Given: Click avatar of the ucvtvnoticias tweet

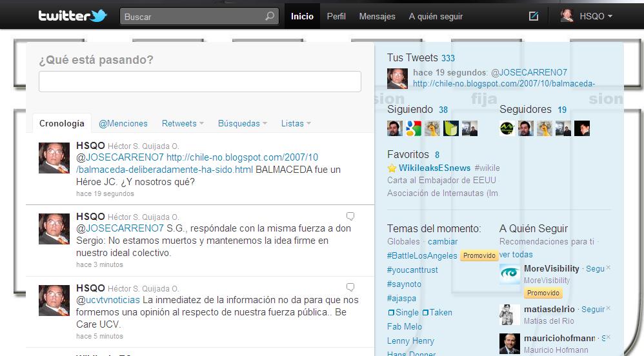Looking at the screenshot, I should pos(54,301).
